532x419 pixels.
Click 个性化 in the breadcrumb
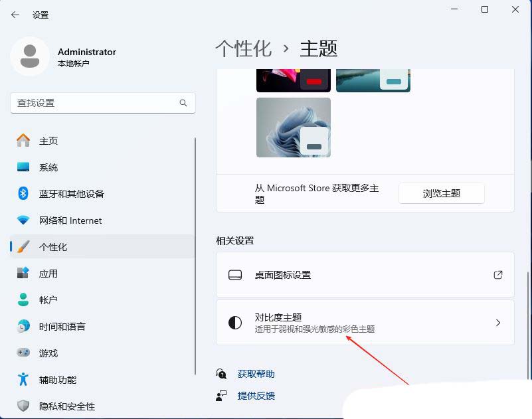243,48
